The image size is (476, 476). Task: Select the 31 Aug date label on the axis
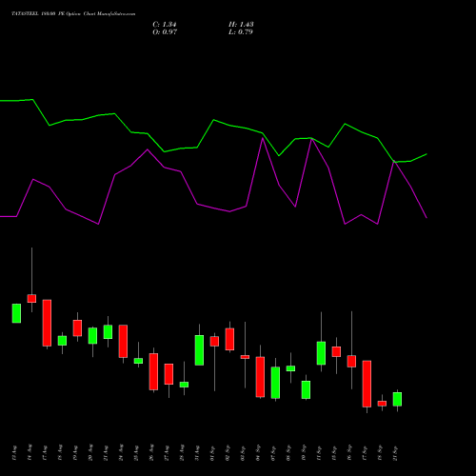click(x=197, y=453)
